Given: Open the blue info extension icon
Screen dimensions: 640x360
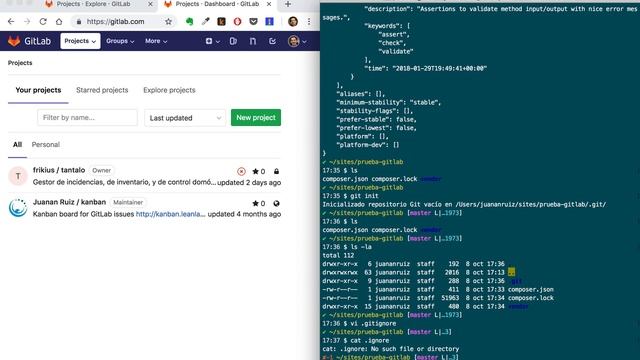Looking at the screenshot, I should click(x=269, y=22).
